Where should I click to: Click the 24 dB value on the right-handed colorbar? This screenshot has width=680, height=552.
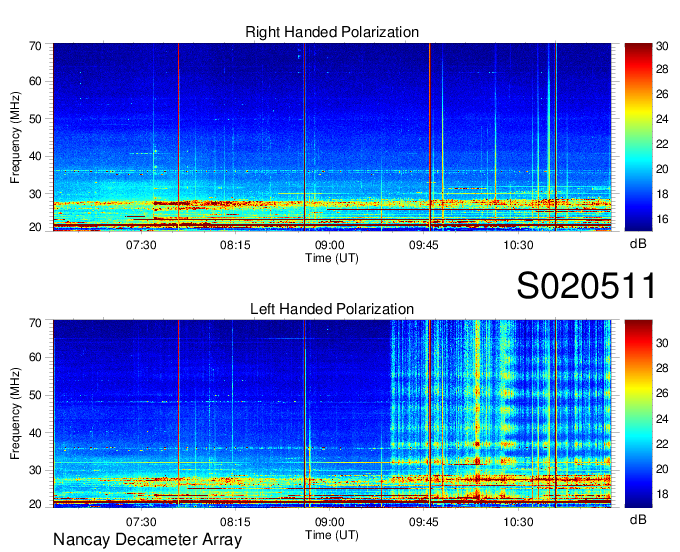point(662,119)
